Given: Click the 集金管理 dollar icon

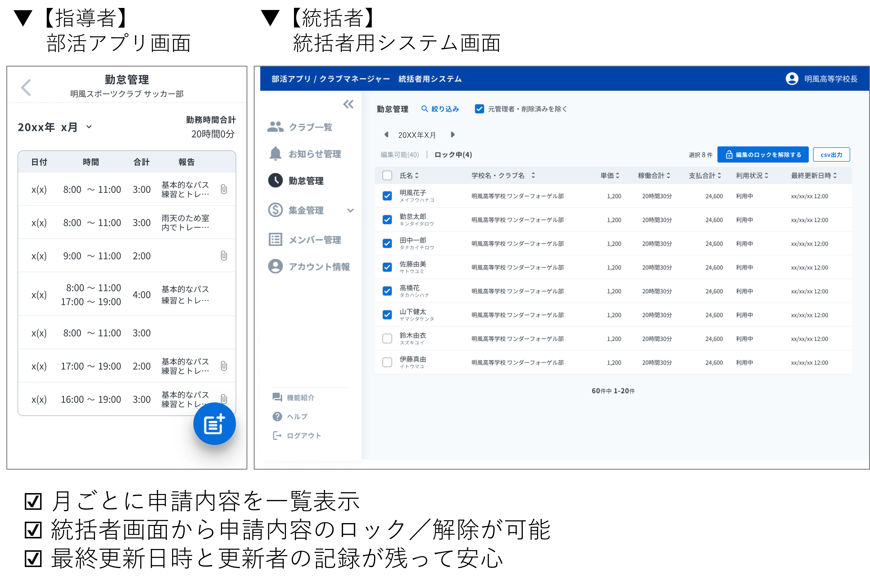Looking at the screenshot, I should pos(276,210).
